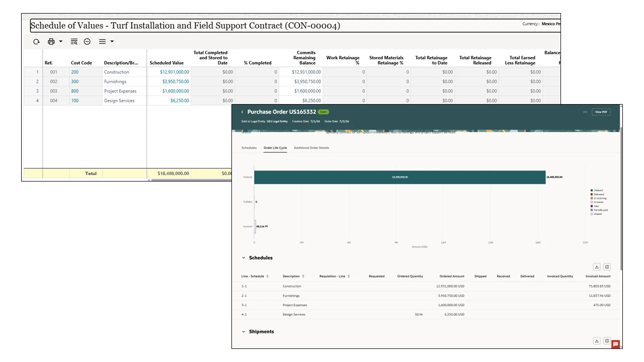644x362 pixels.
Task: Click the View PDF button
Action: (601, 112)
